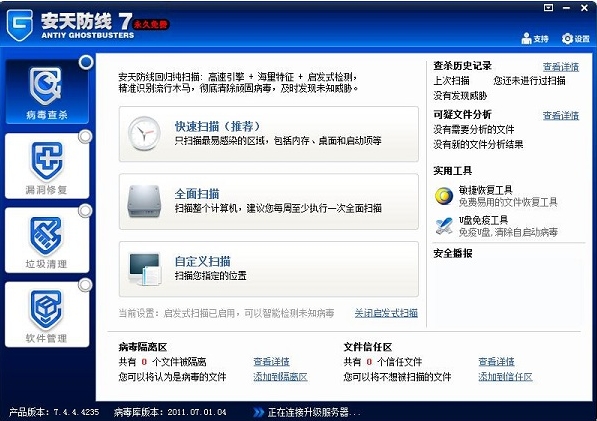This screenshot has width=597, height=421.
Task: Open the 支持 support person icon
Action: coord(526,38)
